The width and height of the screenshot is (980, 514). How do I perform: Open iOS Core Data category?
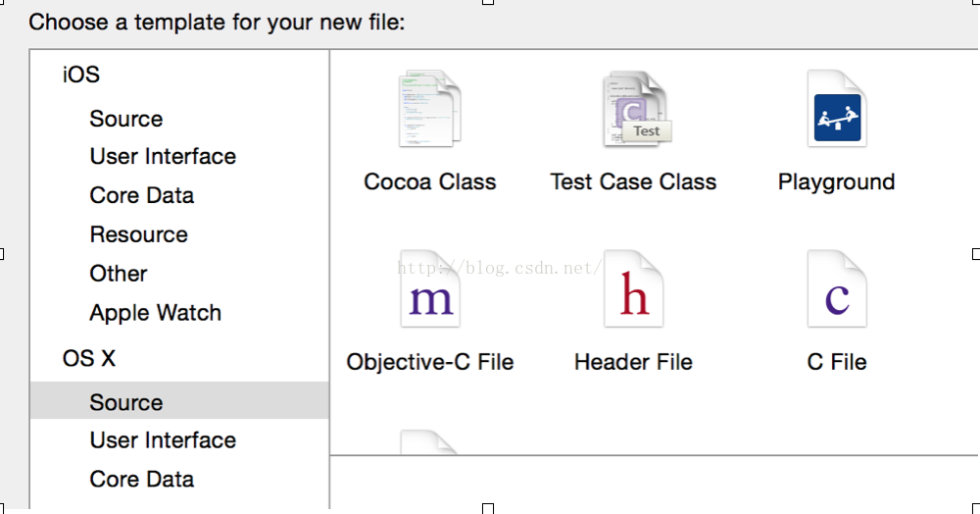click(142, 195)
